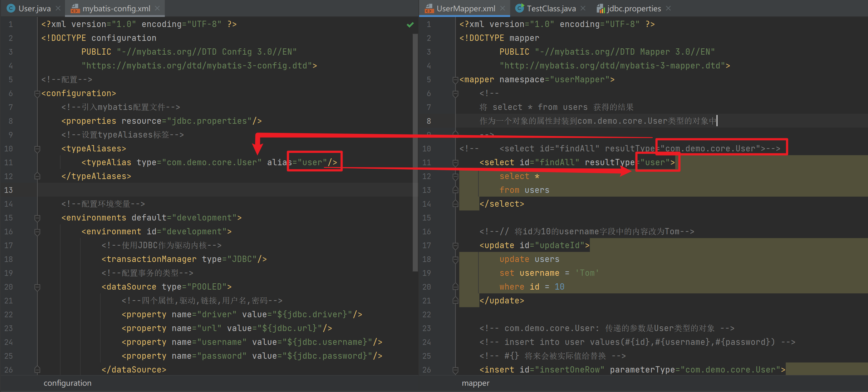The width and height of the screenshot is (868, 392).
Task: Collapse the typeAliases fold marker
Action: [x=37, y=149]
